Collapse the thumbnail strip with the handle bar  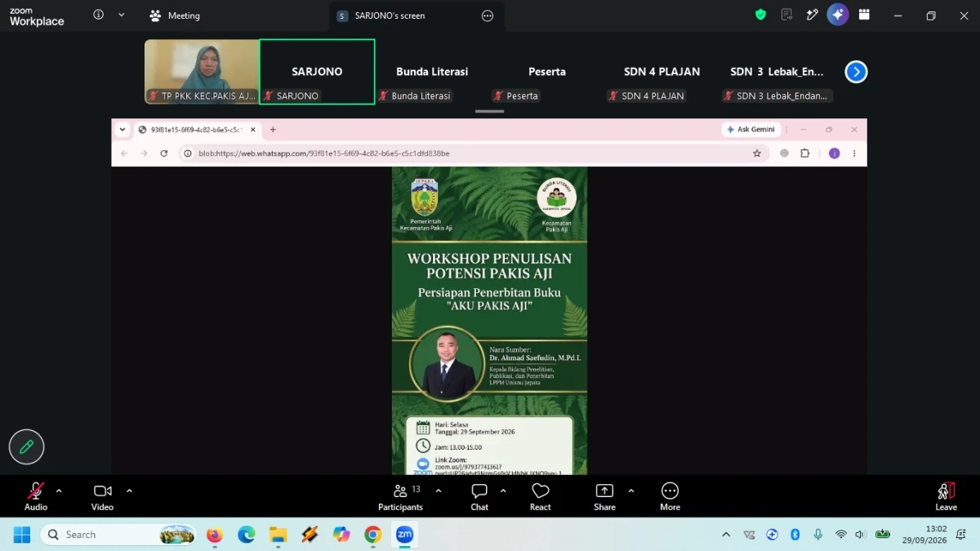tap(490, 112)
